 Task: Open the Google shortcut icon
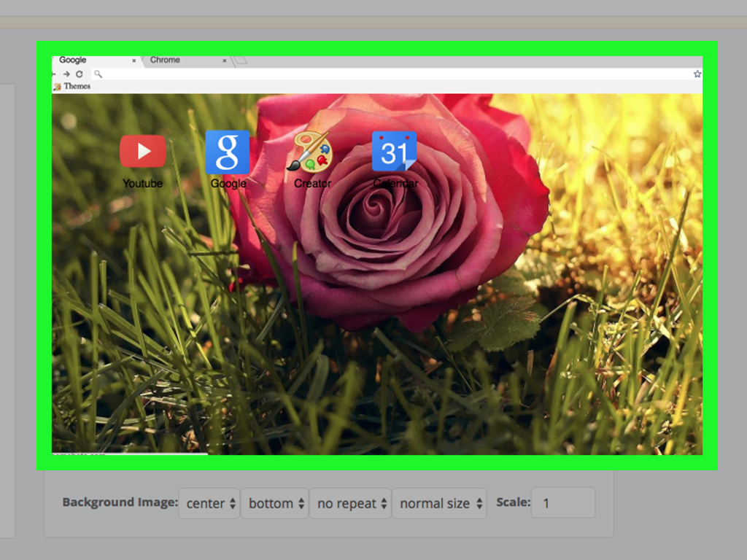coord(228,151)
